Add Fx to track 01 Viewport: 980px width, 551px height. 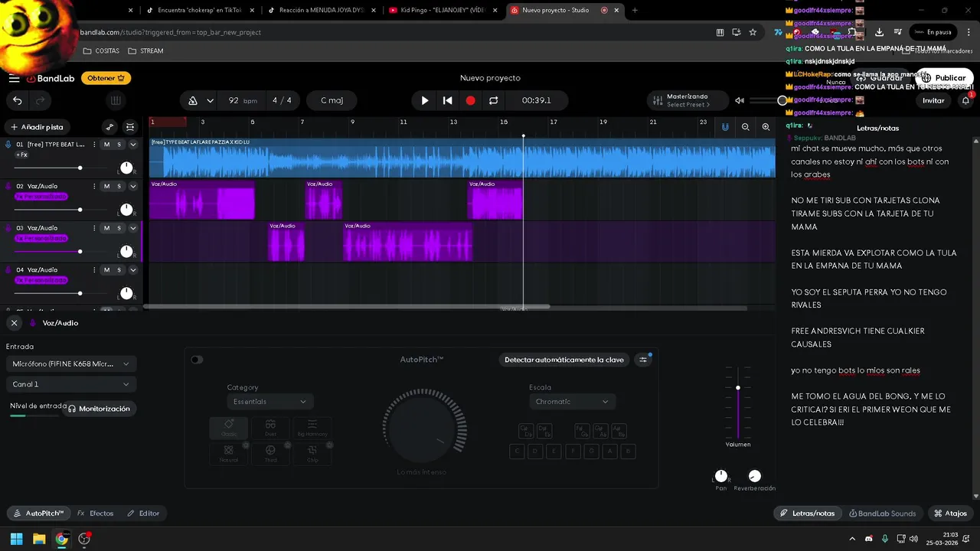click(22, 155)
